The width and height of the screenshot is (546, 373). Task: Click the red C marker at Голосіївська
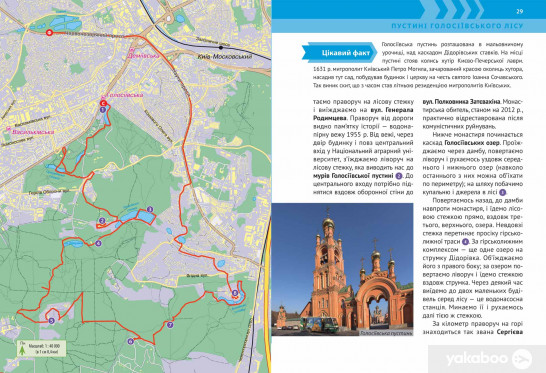103,103
